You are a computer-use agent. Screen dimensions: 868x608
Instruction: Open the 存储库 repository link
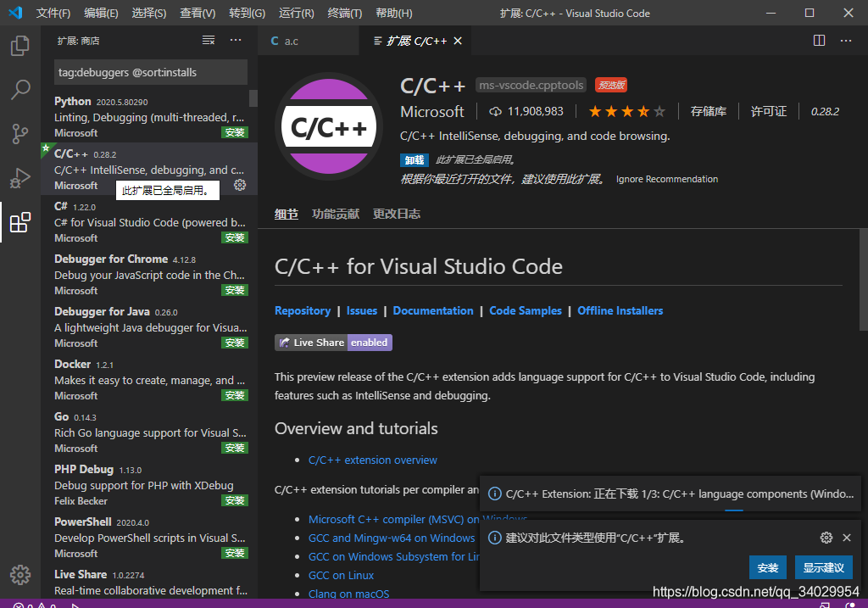tap(709, 112)
